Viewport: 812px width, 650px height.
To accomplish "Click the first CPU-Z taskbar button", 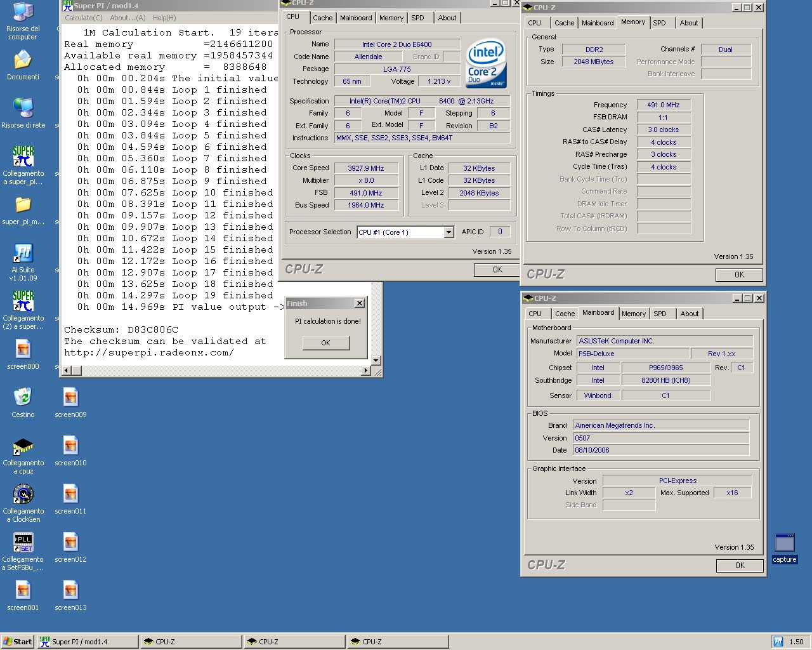I will click(191, 642).
